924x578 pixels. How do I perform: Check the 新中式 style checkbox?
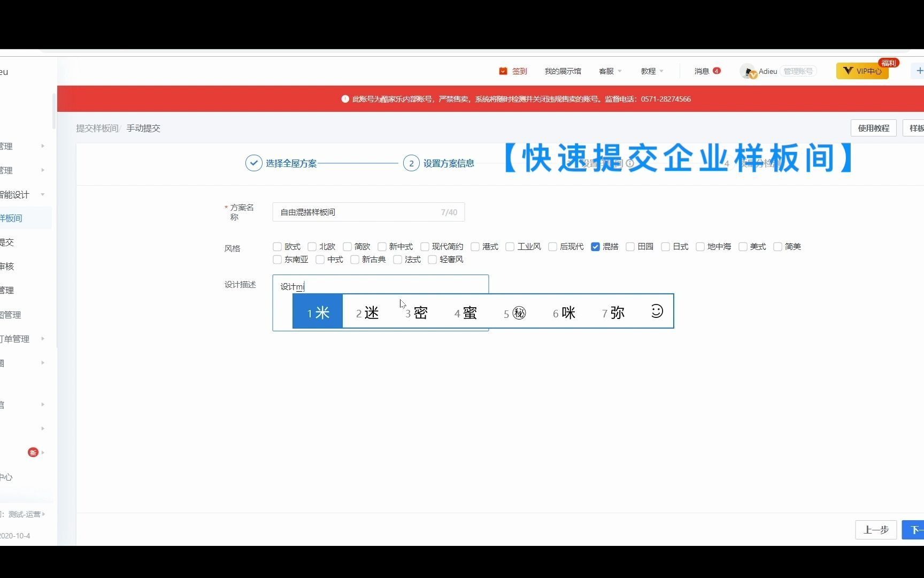click(382, 247)
